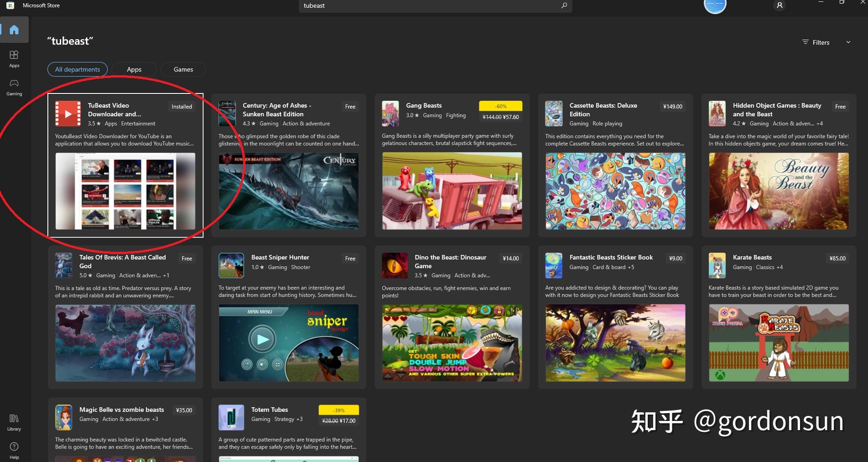Image resolution: width=868 pixels, height=462 pixels.
Task: Click Free button on Beast Sniper Hunter
Action: coord(350,259)
